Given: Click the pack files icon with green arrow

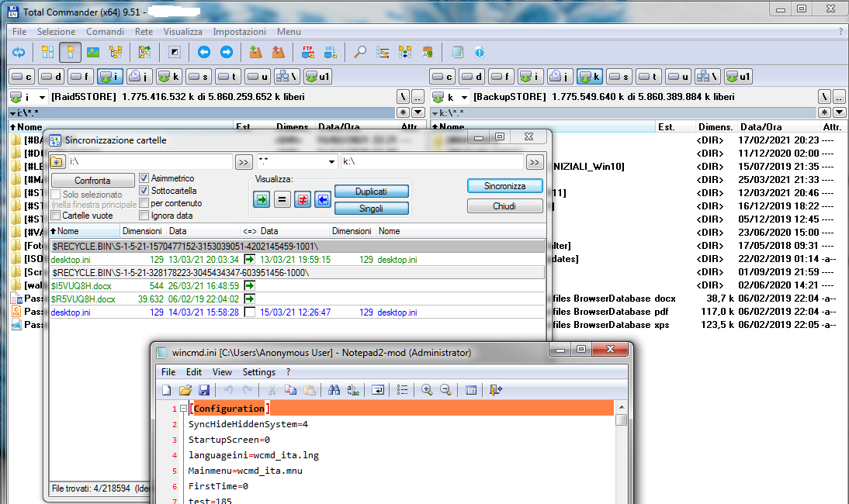Looking at the screenshot, I should point(255,53).
